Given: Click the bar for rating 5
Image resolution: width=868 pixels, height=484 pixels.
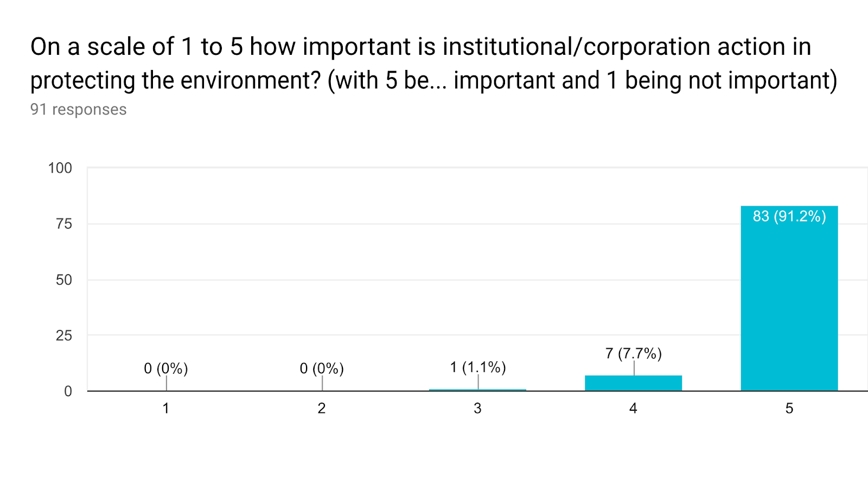Looking at the screenshot, I should pos(789,304).
